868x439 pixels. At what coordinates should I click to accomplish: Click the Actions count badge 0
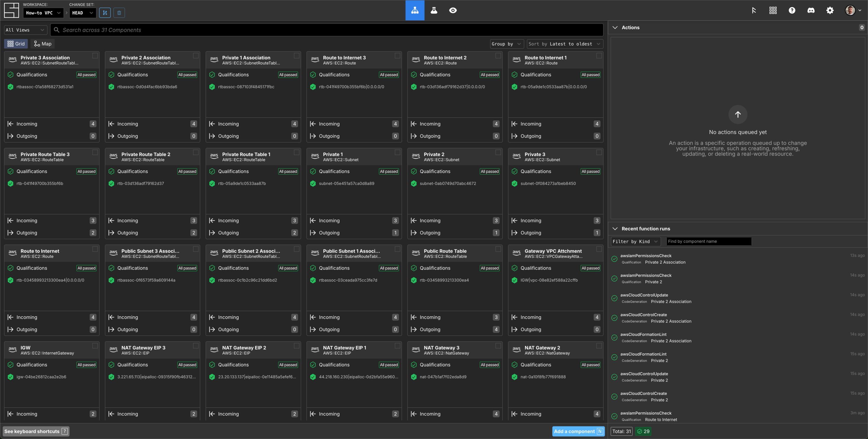pos(862,28)
